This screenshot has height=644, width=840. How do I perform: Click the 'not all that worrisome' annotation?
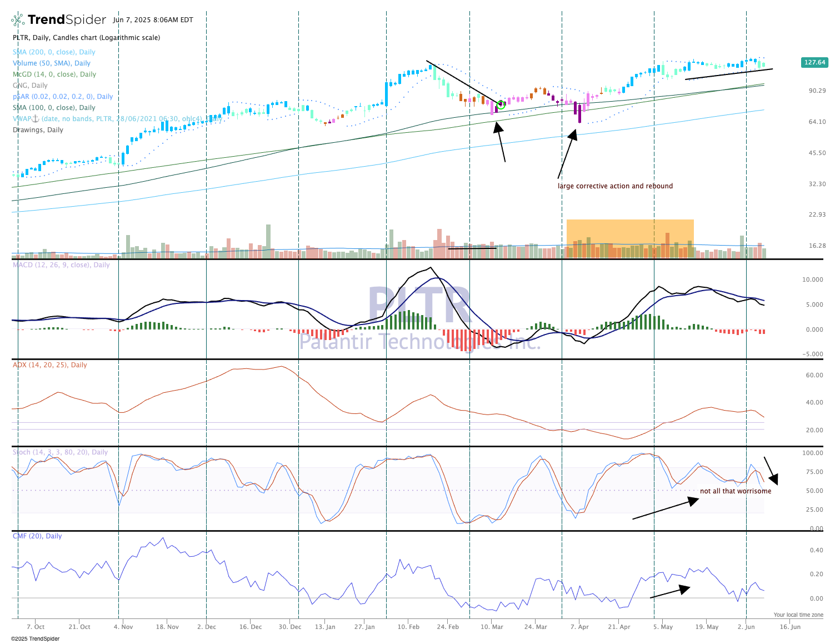click(737, 491)
